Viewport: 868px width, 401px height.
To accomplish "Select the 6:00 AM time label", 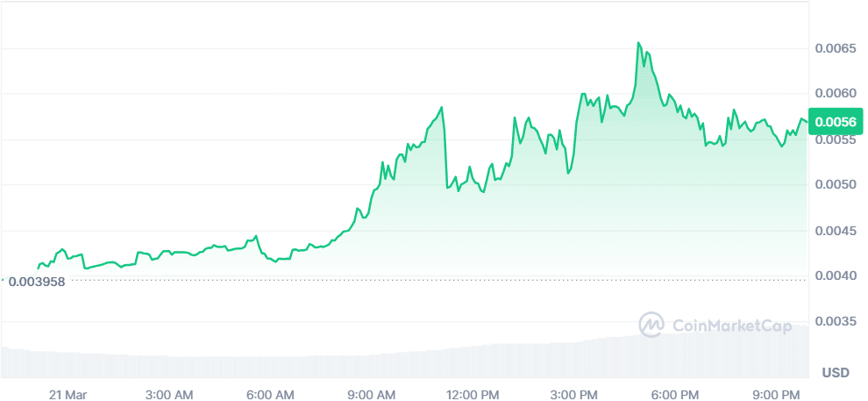I will click(x=270, y=393).
